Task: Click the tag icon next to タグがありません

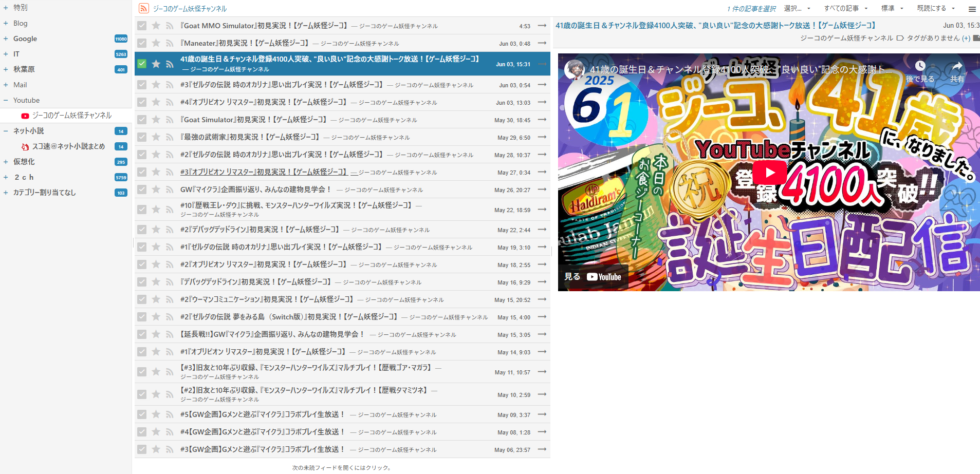Action: (x=900, y=38)
